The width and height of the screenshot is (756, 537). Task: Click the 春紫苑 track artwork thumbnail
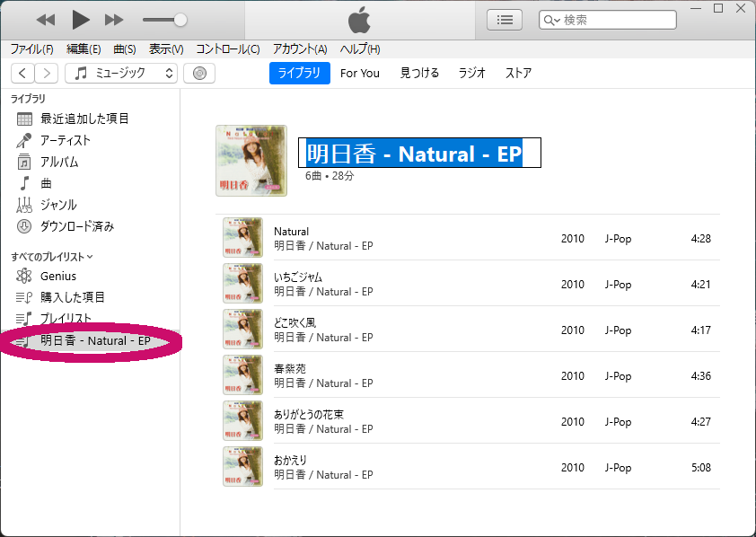pos(242,374)
